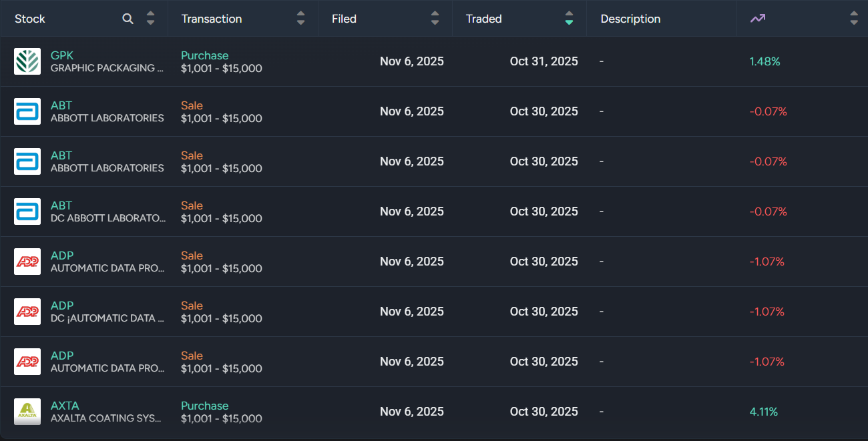The width and height of the screenshot is (868, 441).
Task: Click the Graphic Packaging company logo
Action: (x=27, y=61)
